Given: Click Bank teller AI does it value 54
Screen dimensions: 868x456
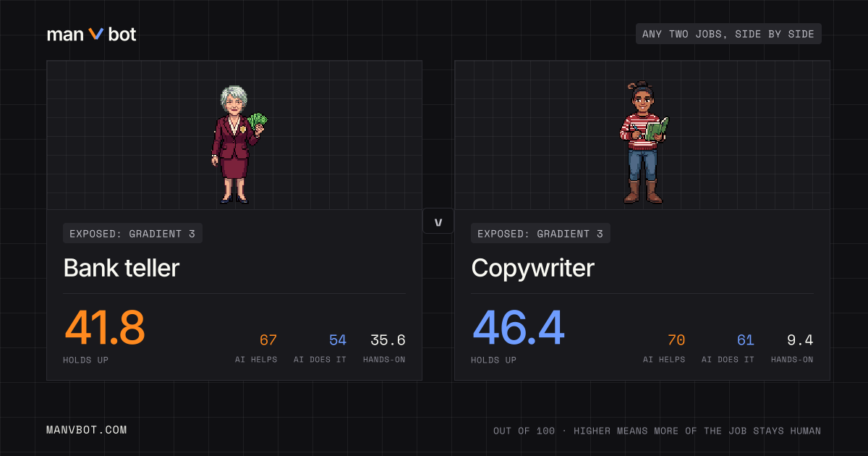Looking at the screenshot, I should (338, 340).
